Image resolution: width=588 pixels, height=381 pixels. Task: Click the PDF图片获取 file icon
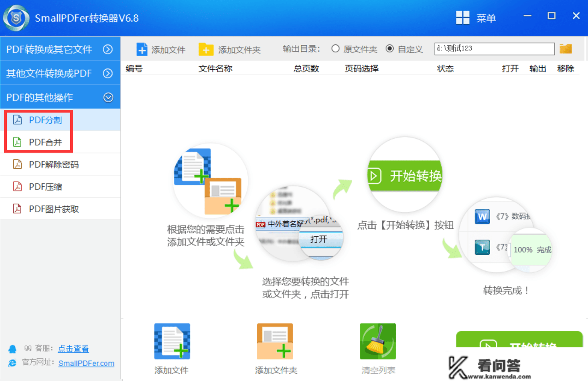point(17,209)
